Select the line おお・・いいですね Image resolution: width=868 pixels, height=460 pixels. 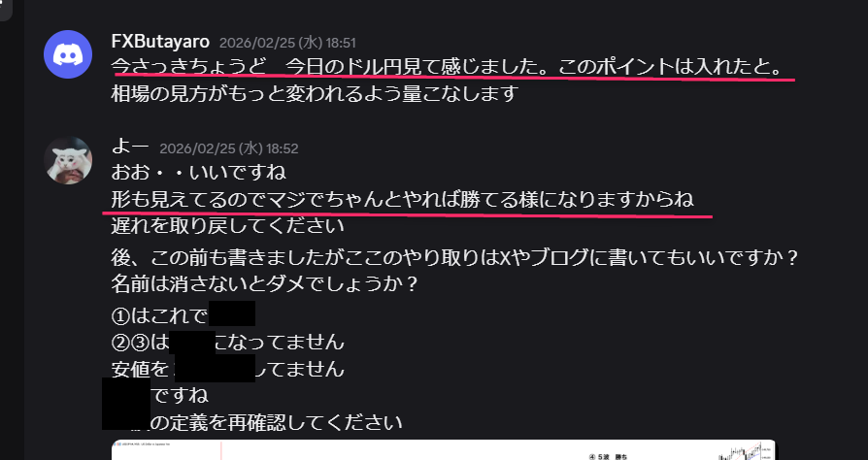click(199, 172)
